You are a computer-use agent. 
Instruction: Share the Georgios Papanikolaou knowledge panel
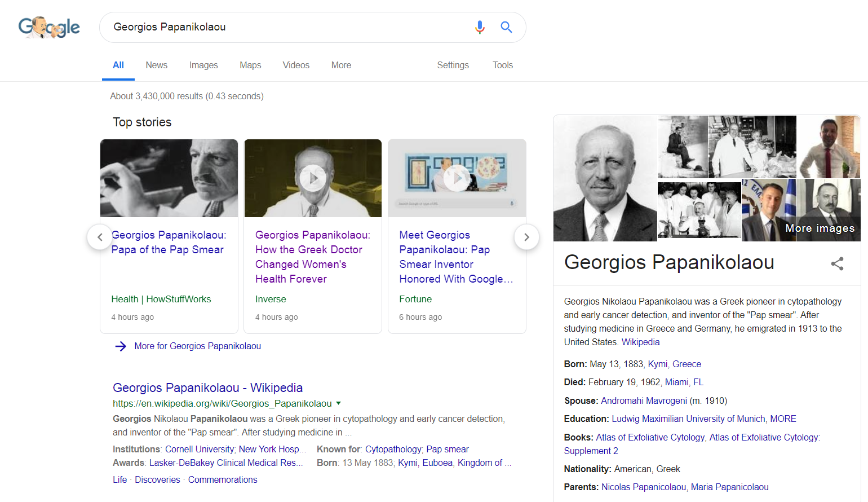click(837, 263)
